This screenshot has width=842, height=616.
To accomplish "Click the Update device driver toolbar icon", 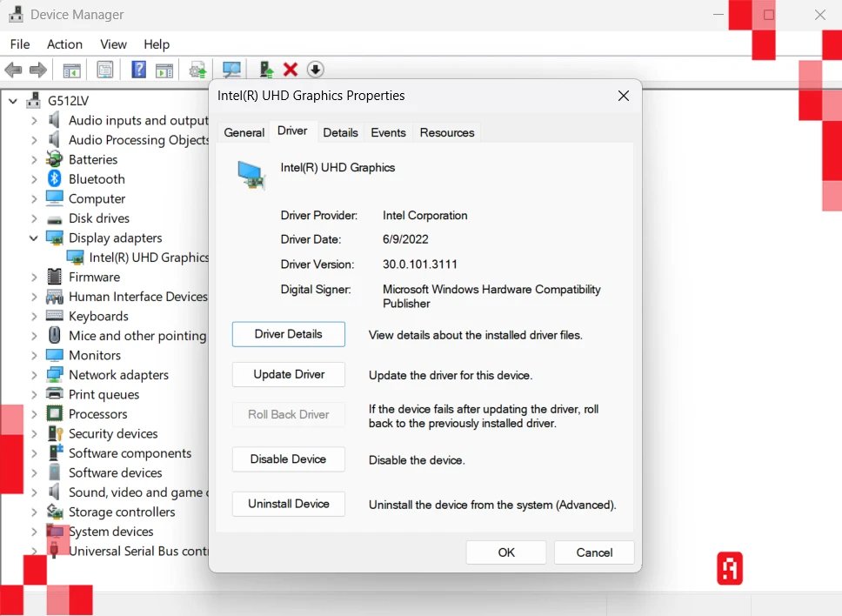I will point(197,70).
